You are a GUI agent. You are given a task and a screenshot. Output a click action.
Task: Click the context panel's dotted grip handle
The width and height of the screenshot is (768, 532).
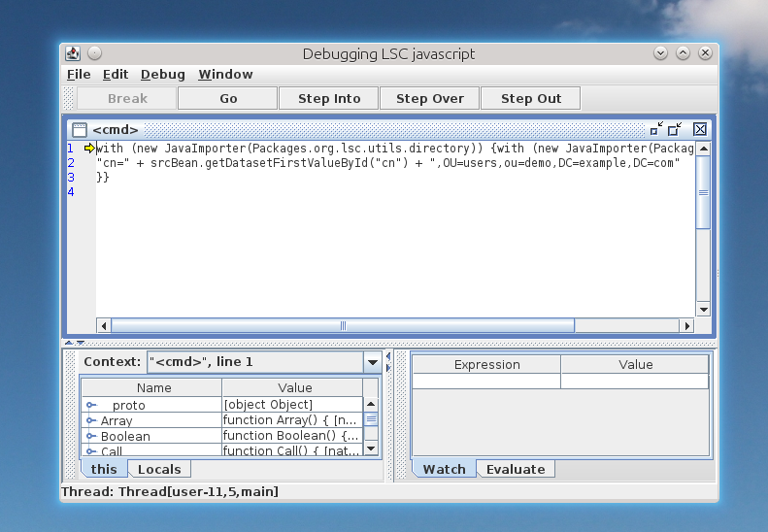coord(71,414)
